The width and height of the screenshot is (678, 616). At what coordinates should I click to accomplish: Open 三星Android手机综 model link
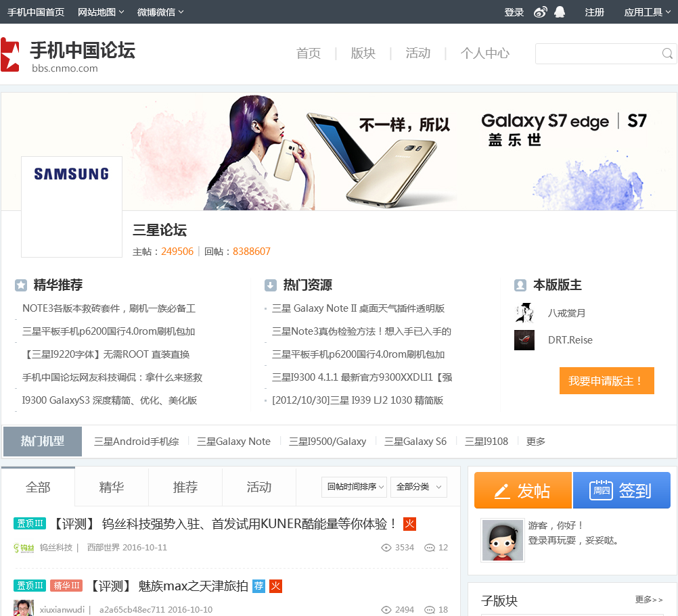point(136,442)
